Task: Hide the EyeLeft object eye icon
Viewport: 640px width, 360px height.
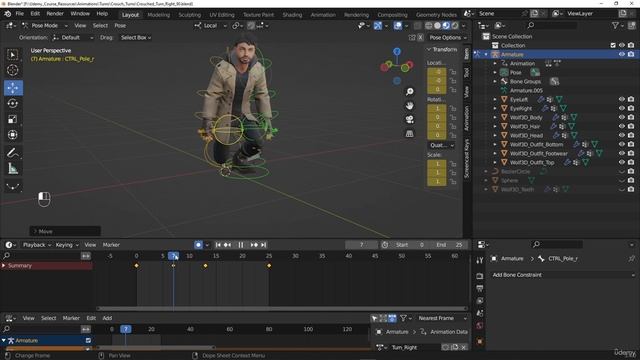Action: click(x=622, y=99)
